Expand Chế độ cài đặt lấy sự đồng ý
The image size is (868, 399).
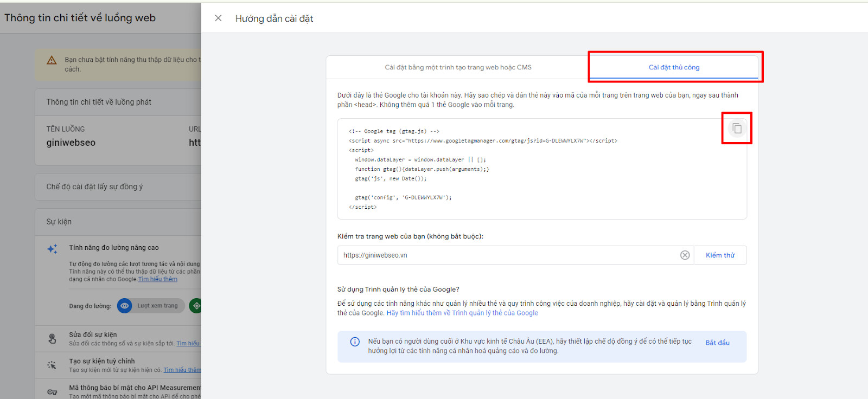tap(118, 186)
